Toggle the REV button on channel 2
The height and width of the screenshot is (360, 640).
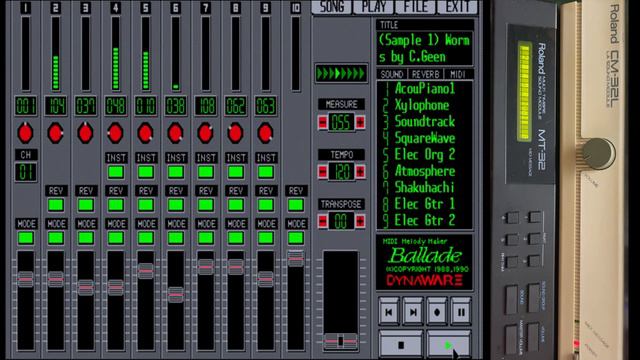[56, 204]
